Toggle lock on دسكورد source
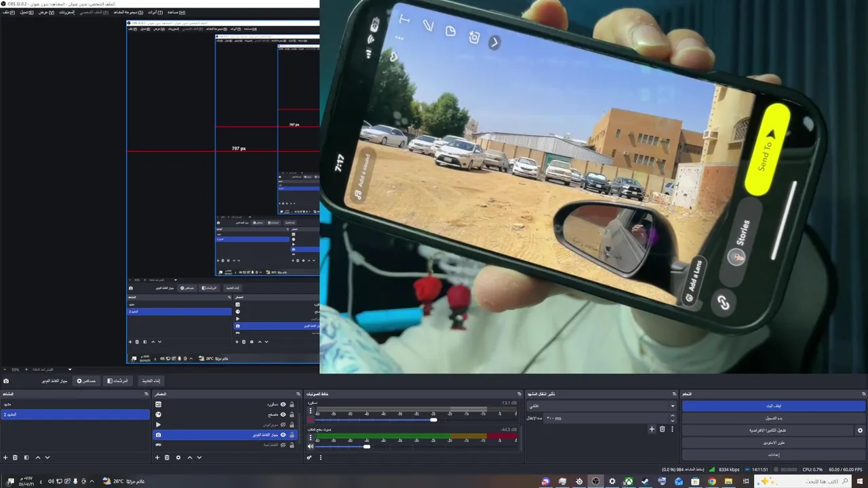 [292, 405]
